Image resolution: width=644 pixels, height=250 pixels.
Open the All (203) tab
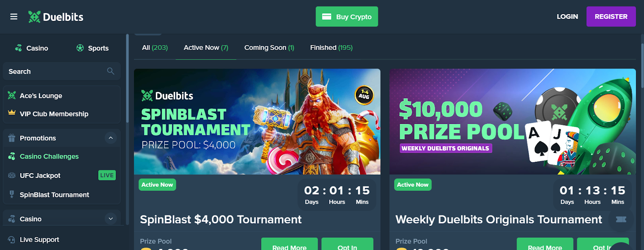coord(155,48)
